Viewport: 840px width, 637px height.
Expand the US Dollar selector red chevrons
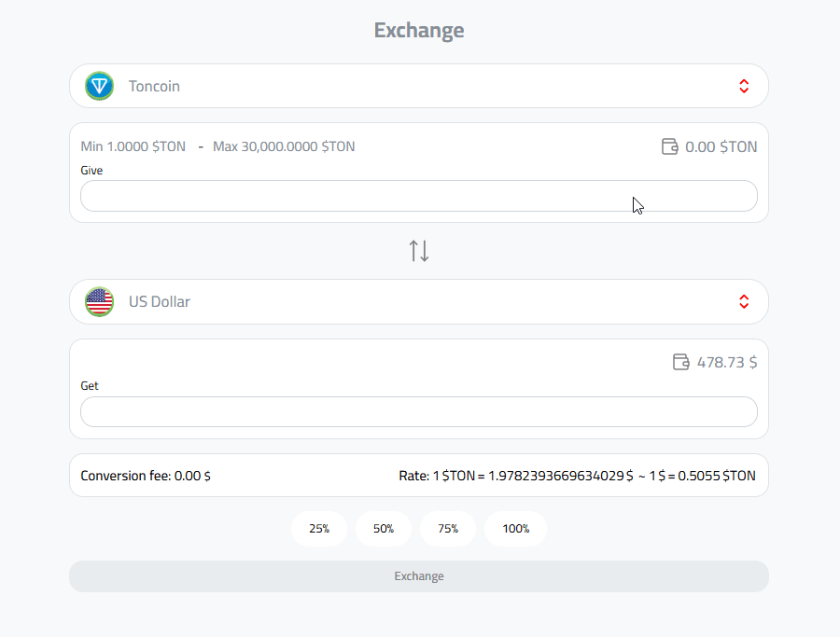pyautogui.click(x=744, y=302)
